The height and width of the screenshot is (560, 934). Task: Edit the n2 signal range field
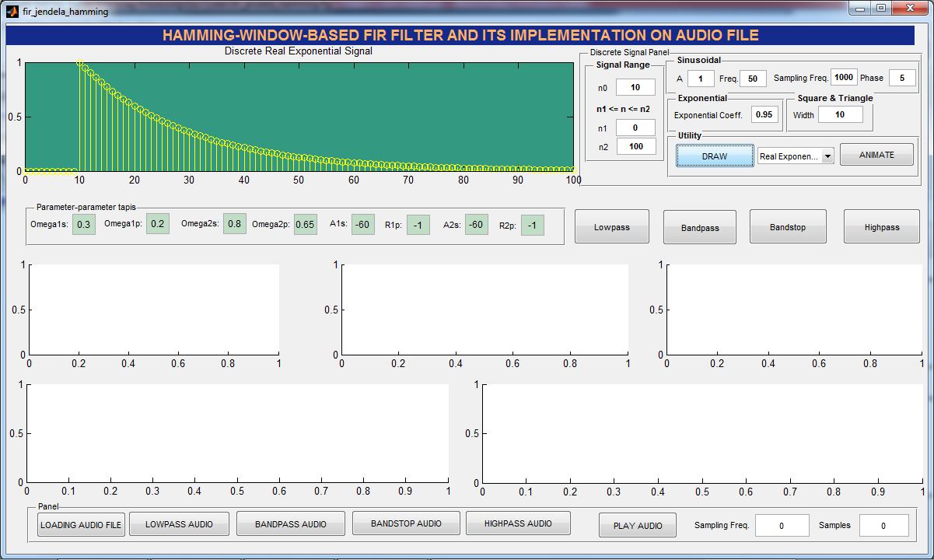pyautogui.click(x=635, y=146)
